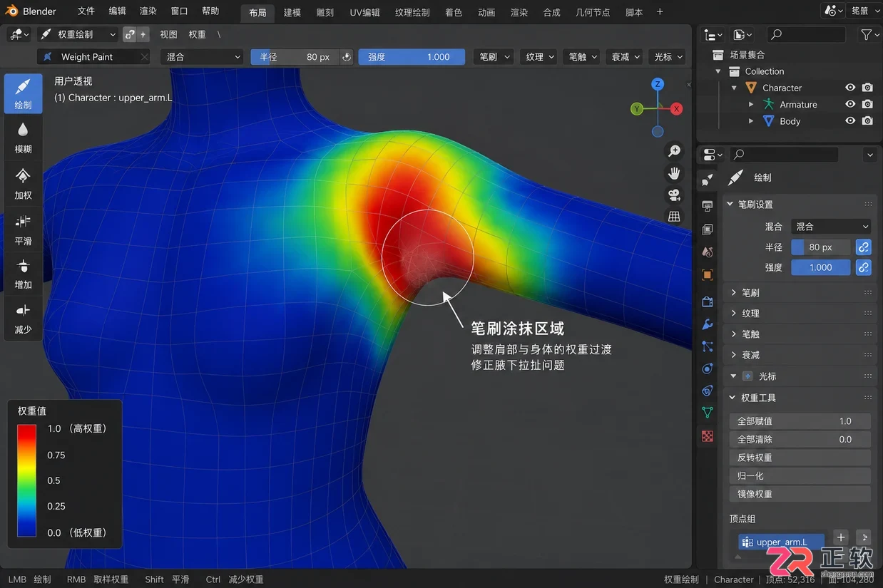
Task: Open the 混合 blend dropdown in header
Action: [x=202, y=57]
